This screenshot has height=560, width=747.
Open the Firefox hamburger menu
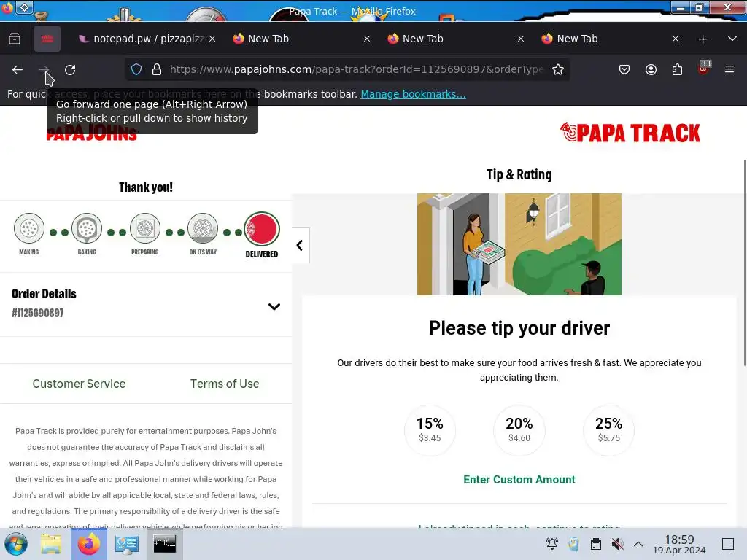click(729, 69)
